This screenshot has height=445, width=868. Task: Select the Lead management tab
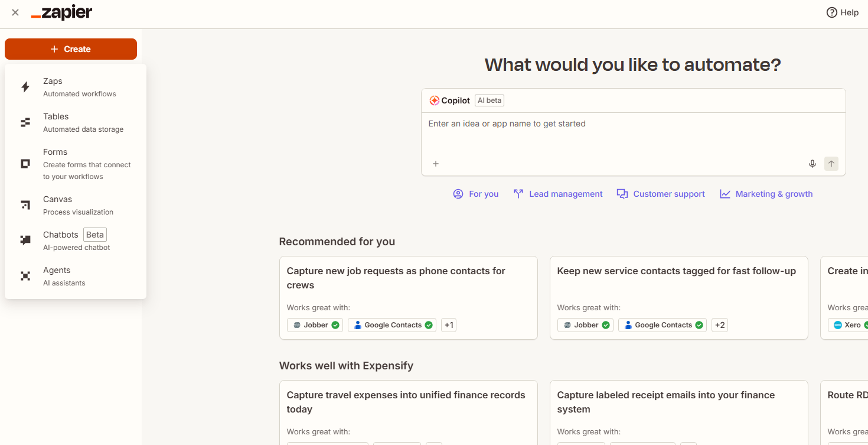tap(558, 194)
